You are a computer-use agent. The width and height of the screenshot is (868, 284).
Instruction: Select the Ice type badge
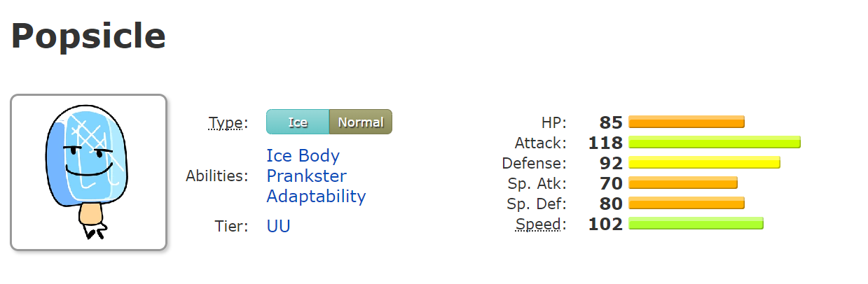coord(298,122)
